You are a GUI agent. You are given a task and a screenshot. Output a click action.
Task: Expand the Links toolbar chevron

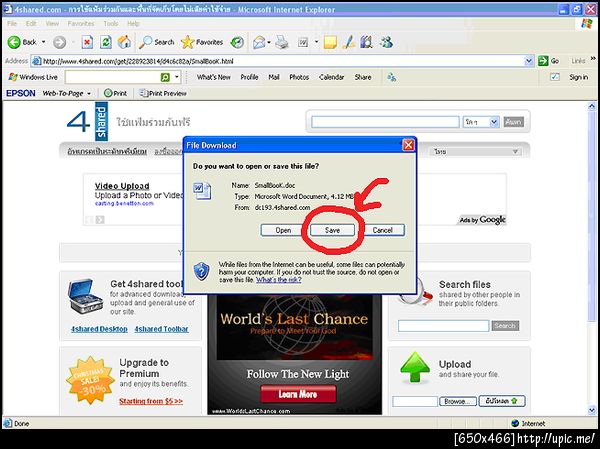(593, 59)
